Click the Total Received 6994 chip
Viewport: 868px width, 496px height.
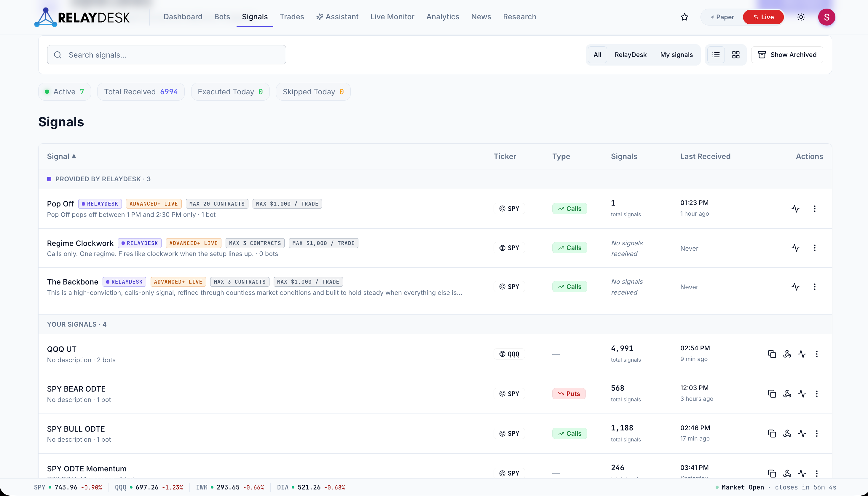(141, 92)
